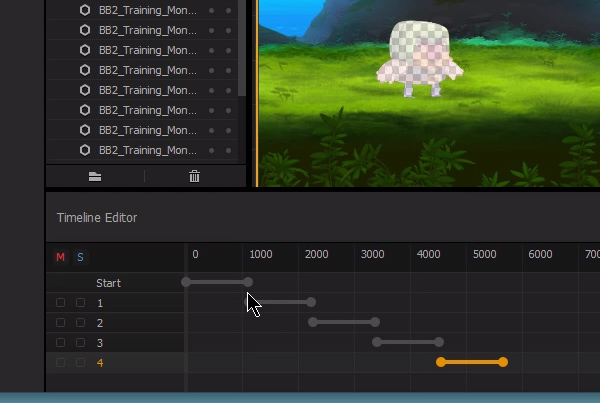Screen dimensions: 600x403
Task: Select the Start row label in timeline
Action: pyautogui.click(x=108, y=283)
